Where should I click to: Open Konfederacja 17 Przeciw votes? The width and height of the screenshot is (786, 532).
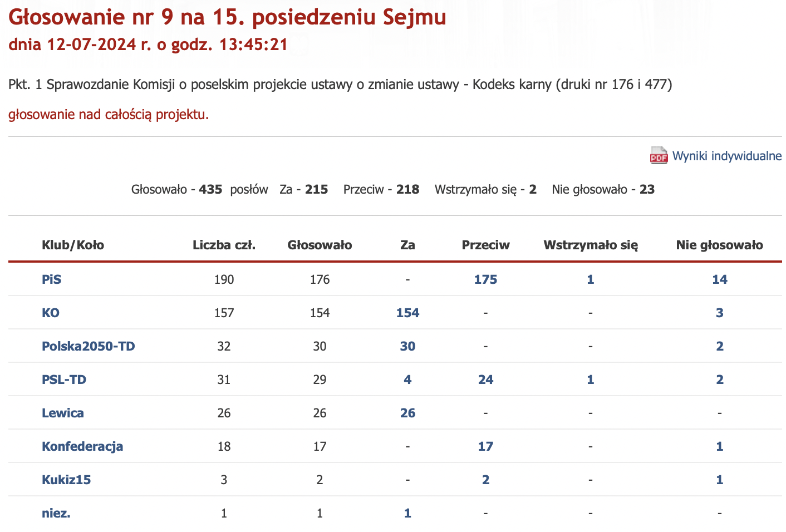tap(485, 446)
